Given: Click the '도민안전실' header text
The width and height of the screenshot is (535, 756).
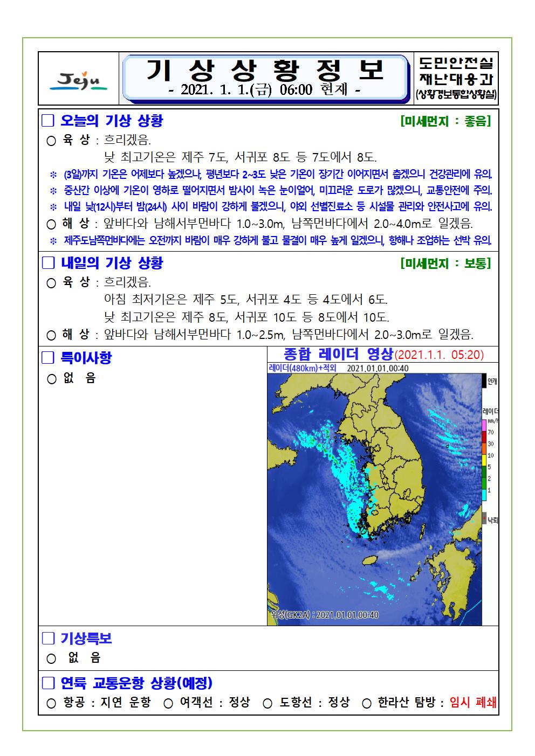Looking at the screenshot, I should coord(457,63).
